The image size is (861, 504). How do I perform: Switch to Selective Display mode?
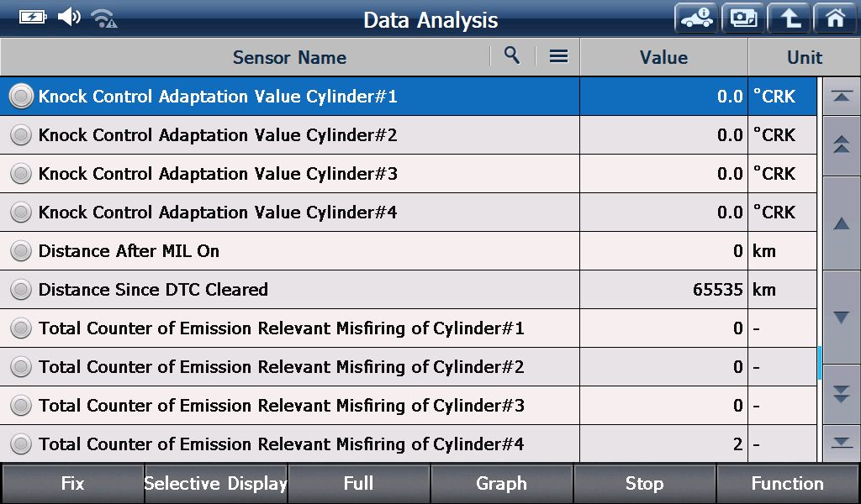[216, 483]
